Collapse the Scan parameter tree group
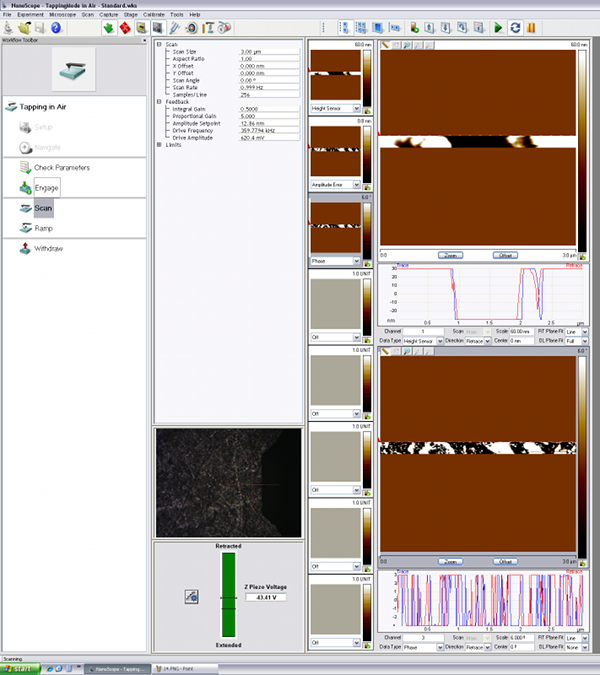Viewport: 600px width, 675px height. [159, 44]
